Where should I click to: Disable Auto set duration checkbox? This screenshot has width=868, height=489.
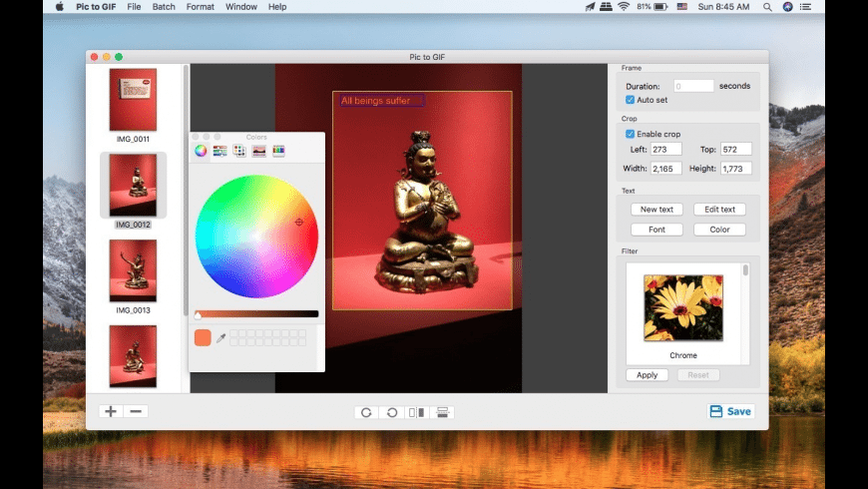coord(631,100)
